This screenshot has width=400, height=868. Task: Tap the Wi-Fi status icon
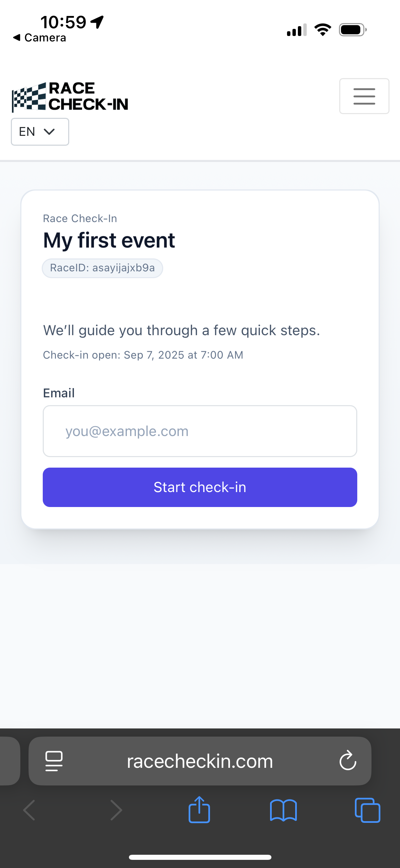(x=323, y=30)
